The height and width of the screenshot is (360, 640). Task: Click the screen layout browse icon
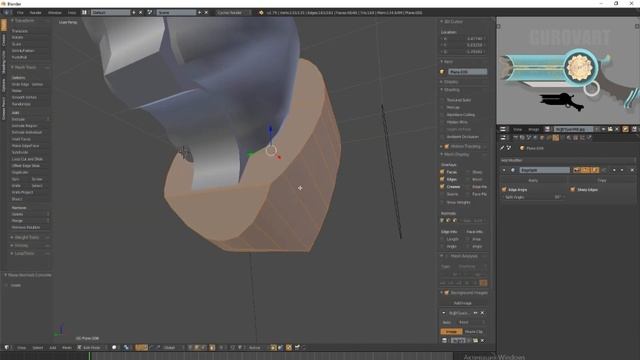click(84, 13)
